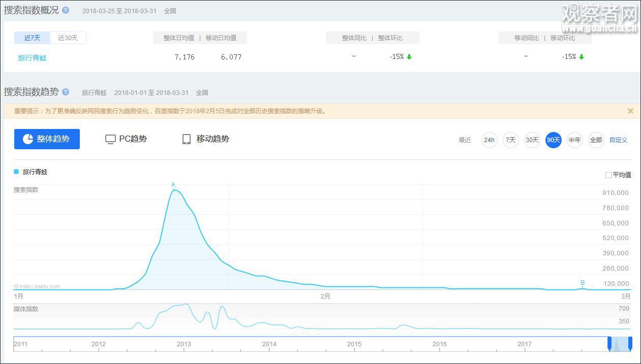
Task: Click peak marker A on chart
Action: pos(173,185)
